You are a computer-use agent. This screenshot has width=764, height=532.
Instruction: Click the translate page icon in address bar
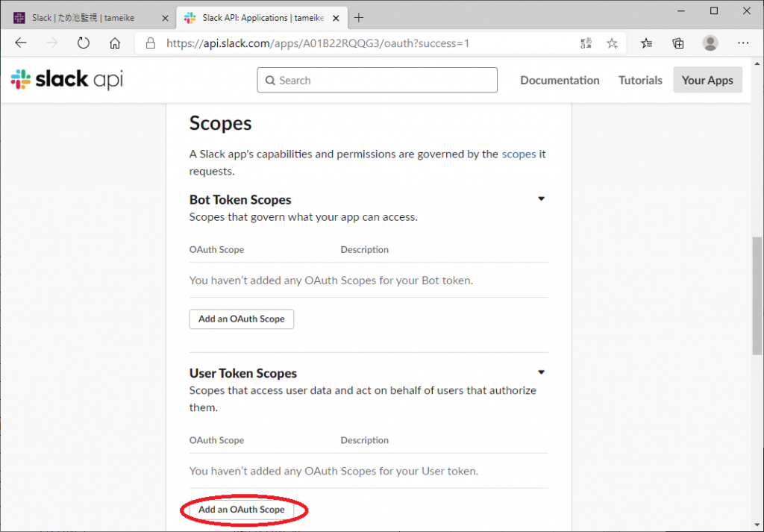click(x=586, y=43)
